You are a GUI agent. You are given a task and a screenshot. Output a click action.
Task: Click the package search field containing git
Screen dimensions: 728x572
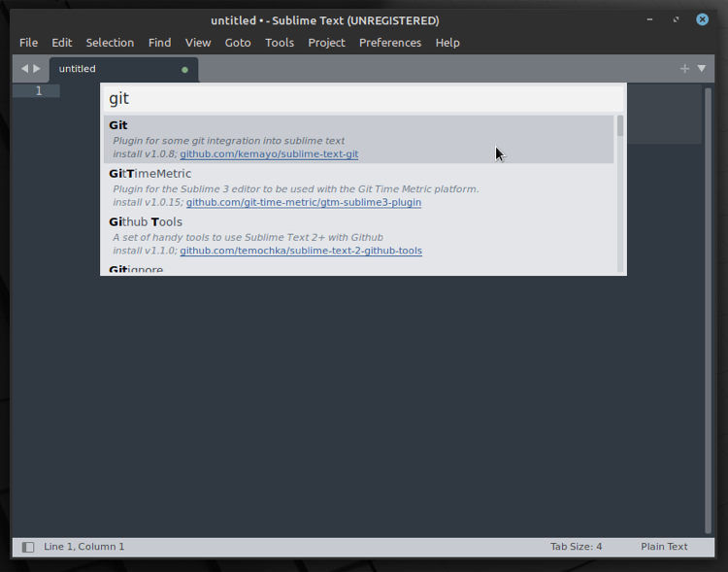(363, 98)
